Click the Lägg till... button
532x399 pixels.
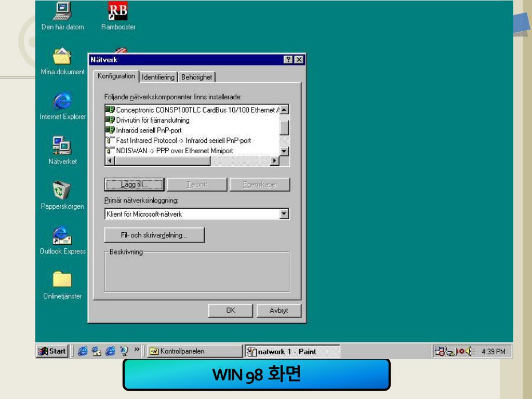coord(134,184)
